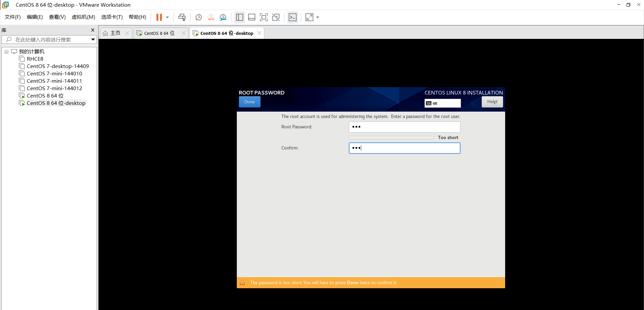The height and width of the screenshot is (310, 644).
Task: Click the Help! button
Action: coord(492,102)
